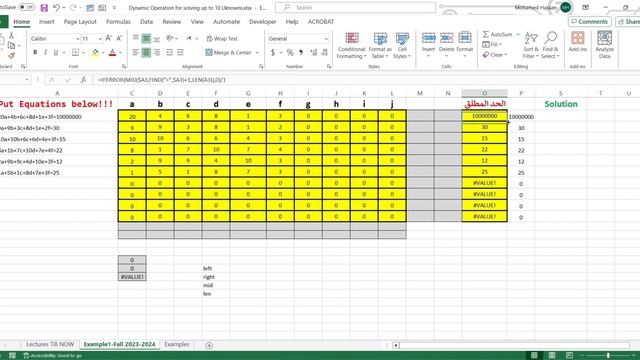Open the Formulas tab

click(x=118, y=22)
